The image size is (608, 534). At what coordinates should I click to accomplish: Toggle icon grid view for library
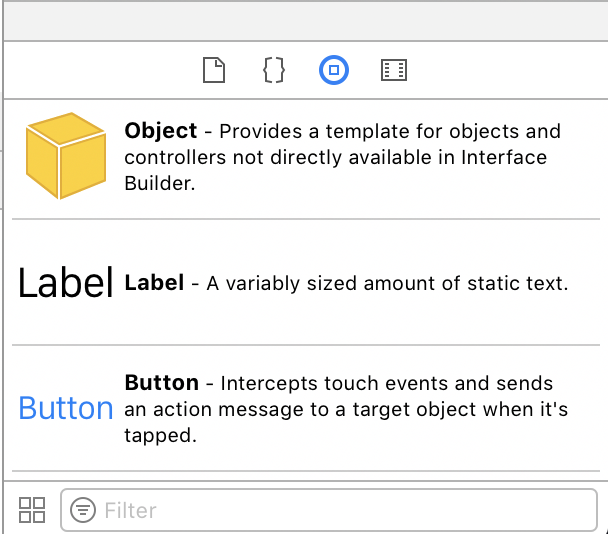pos(32,510)
